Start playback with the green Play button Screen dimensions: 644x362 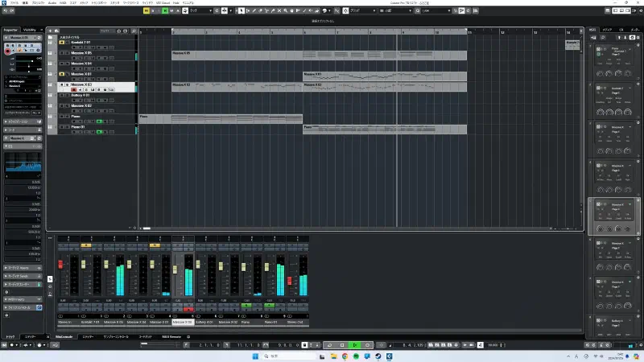coord(355,345)
